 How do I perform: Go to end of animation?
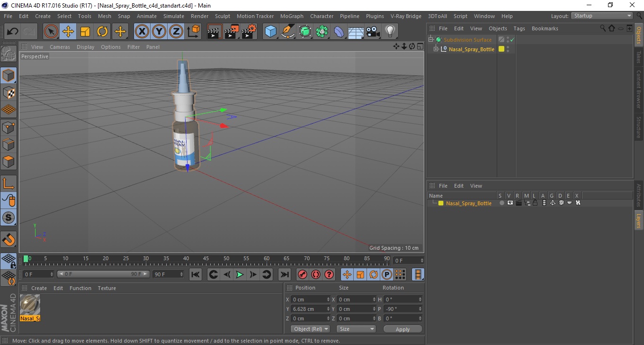pos(284,274)
